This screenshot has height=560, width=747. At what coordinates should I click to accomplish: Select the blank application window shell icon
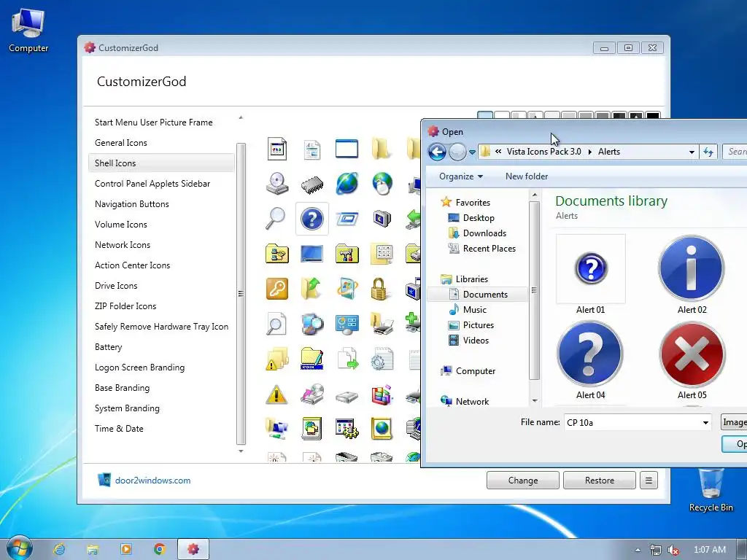tap(347, 149)
